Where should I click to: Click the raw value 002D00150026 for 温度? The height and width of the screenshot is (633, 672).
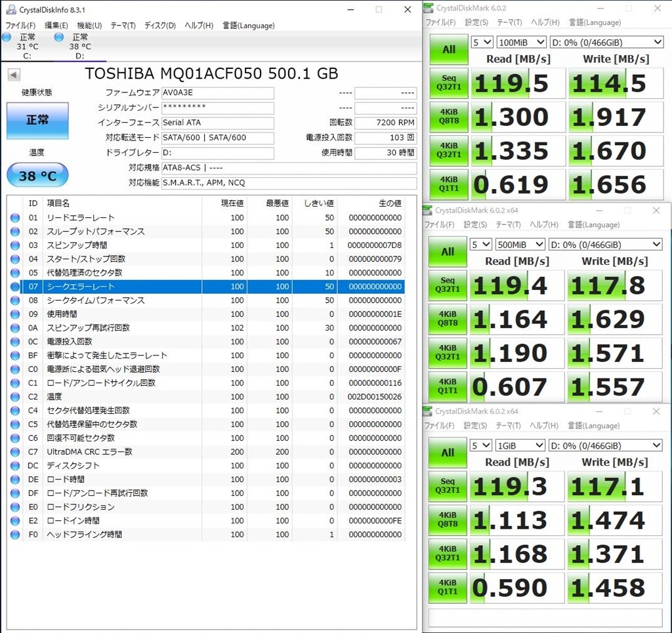tap(375, 397)
